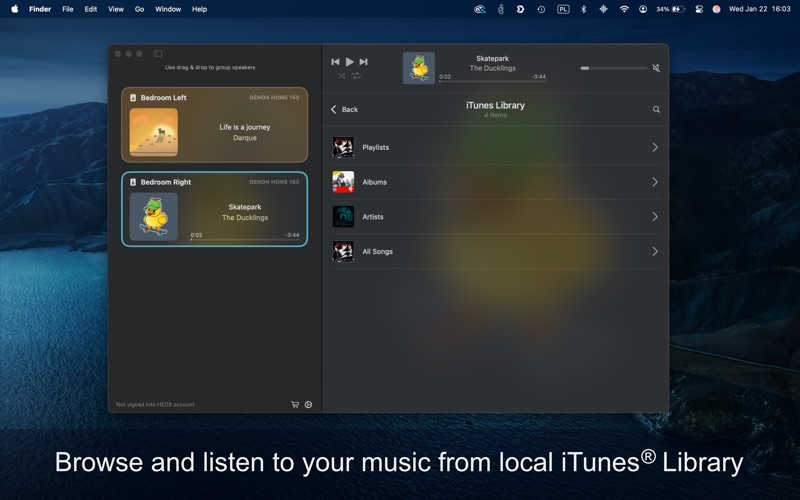Select the Artists label
Screen dimensions: 800x500
pos(373,217)
